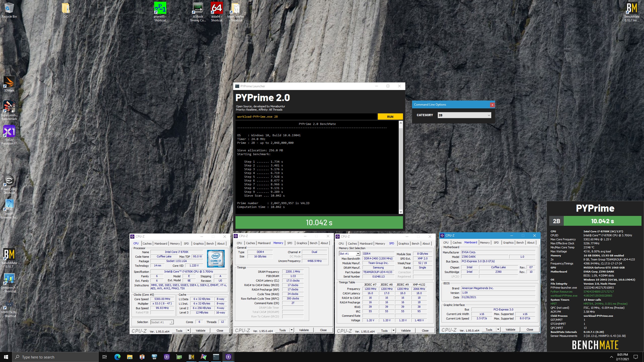Open File Explorer from the taskbar
644x362 pixels.
130,357
